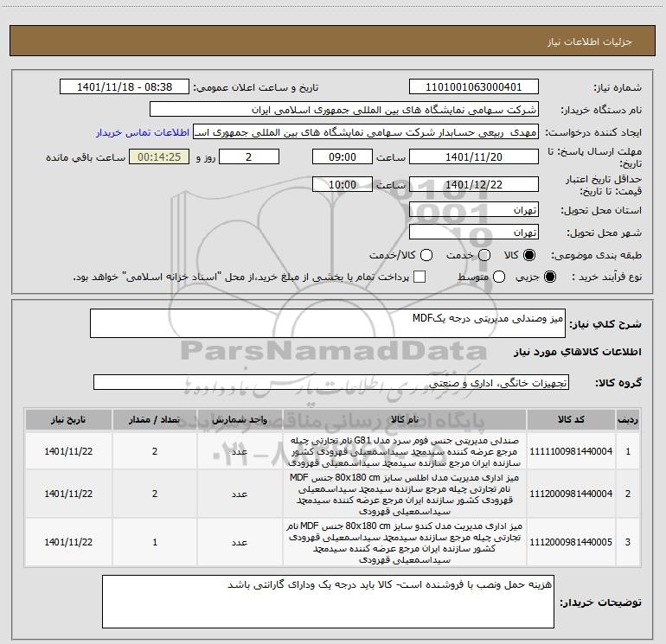
Task: Click the product code 111200981440004
Action: tap(571, 494)
